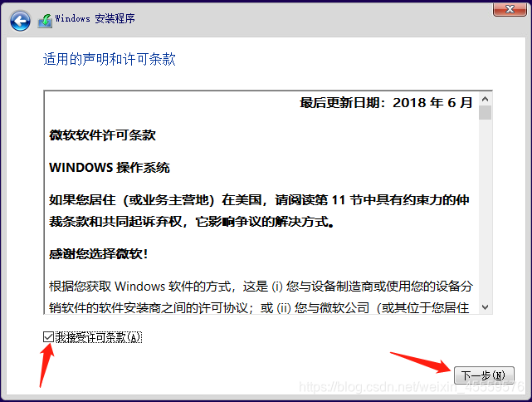
Task: Click the 感谢您选择微软! line
Action: (99, 253)
